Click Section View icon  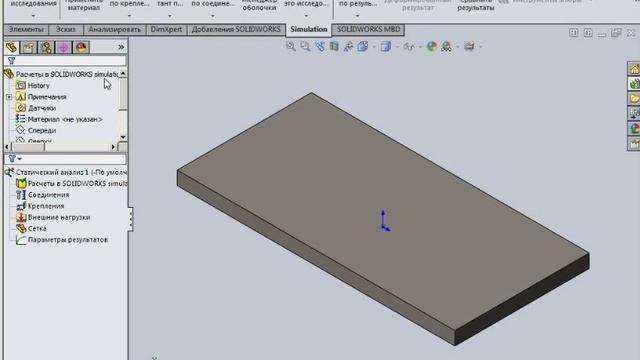pos(334,47)
